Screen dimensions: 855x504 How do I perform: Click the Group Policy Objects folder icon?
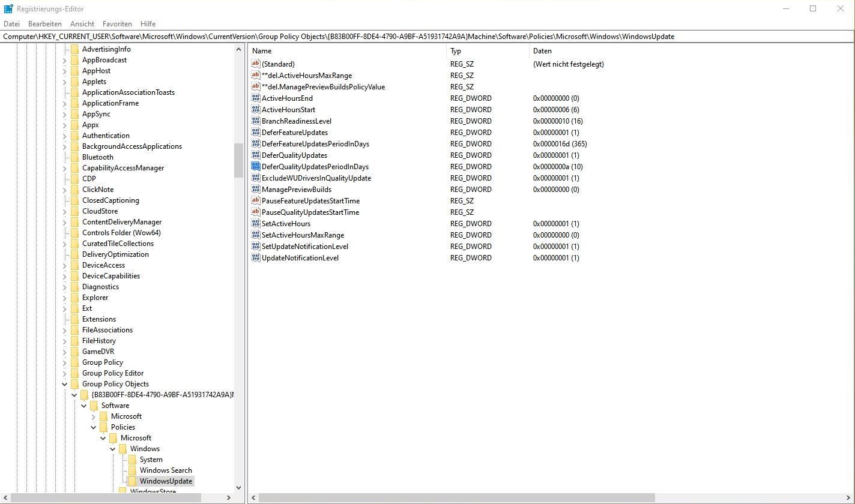tap(74, 384)
